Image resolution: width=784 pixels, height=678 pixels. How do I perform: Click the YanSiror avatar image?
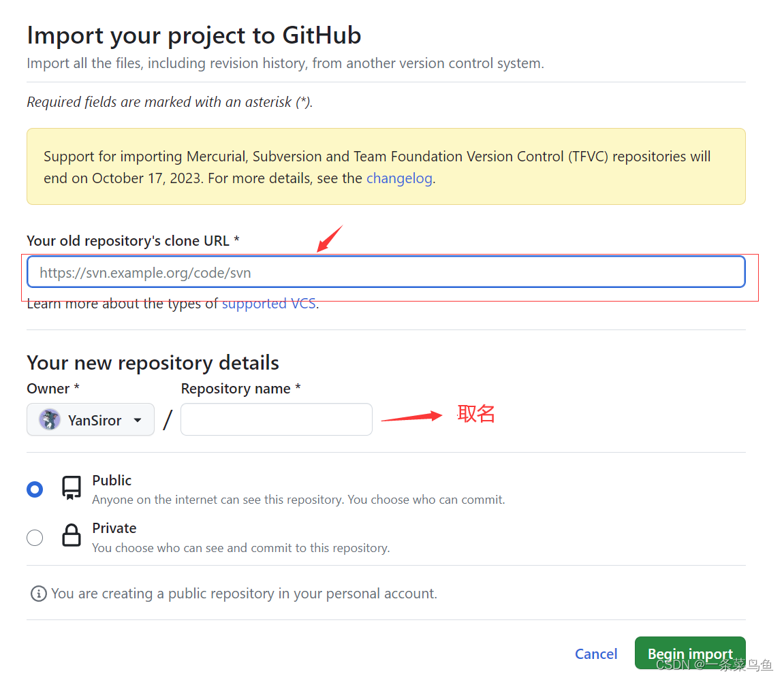(x=49, y=419)
